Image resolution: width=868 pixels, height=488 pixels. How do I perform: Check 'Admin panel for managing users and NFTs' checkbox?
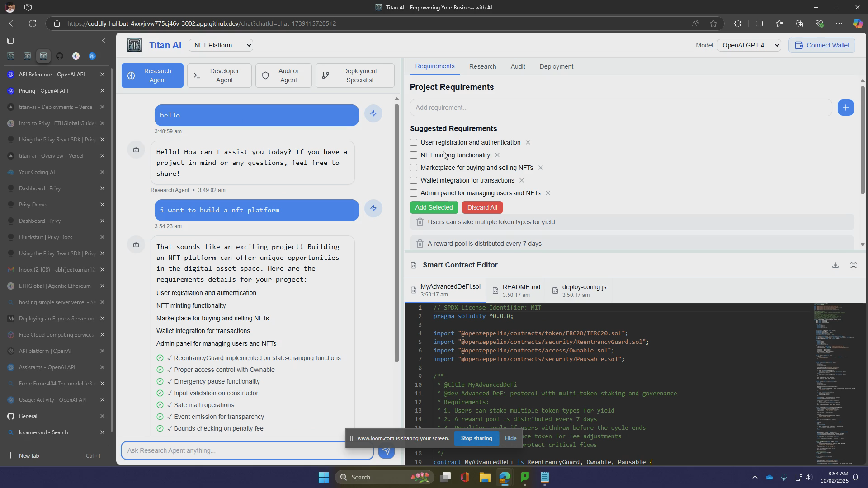pyautogui.click(x=414, y=193)
